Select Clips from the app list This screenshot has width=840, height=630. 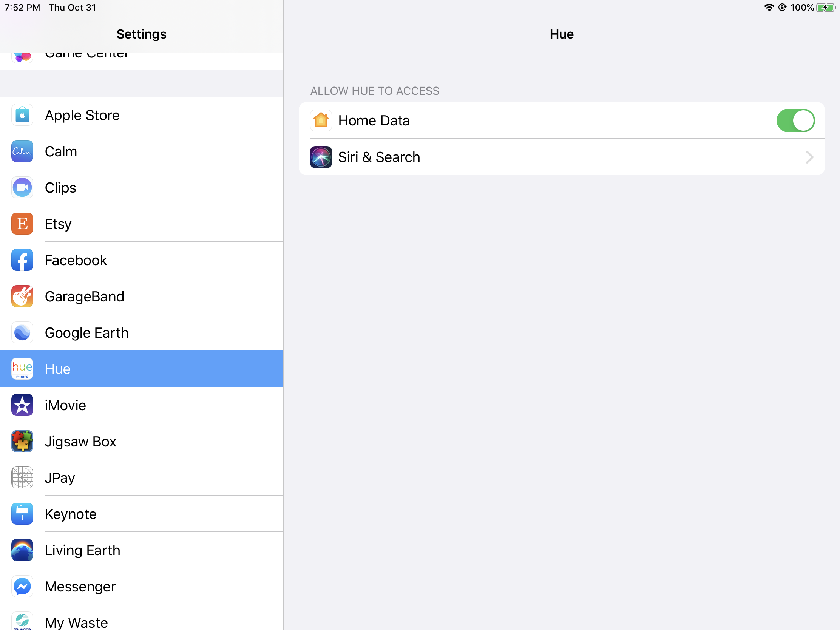point(141,188)
